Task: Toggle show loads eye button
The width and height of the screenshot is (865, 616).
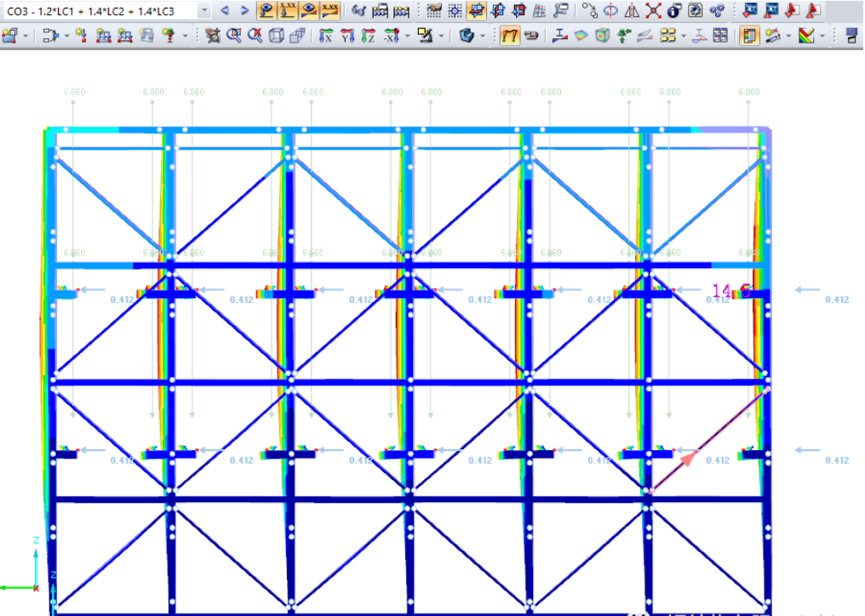Action: [x=267, y=11]
